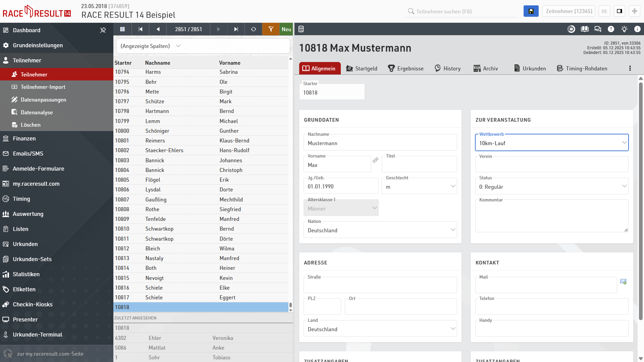Click the reload records icon
The image size is (644, 362).
click(254, 29)
